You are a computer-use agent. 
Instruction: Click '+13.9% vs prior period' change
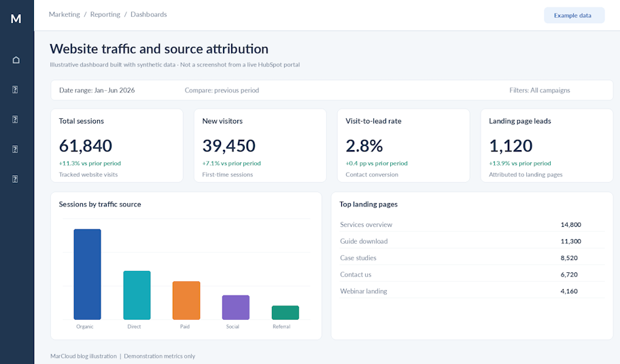click(519, 163)
